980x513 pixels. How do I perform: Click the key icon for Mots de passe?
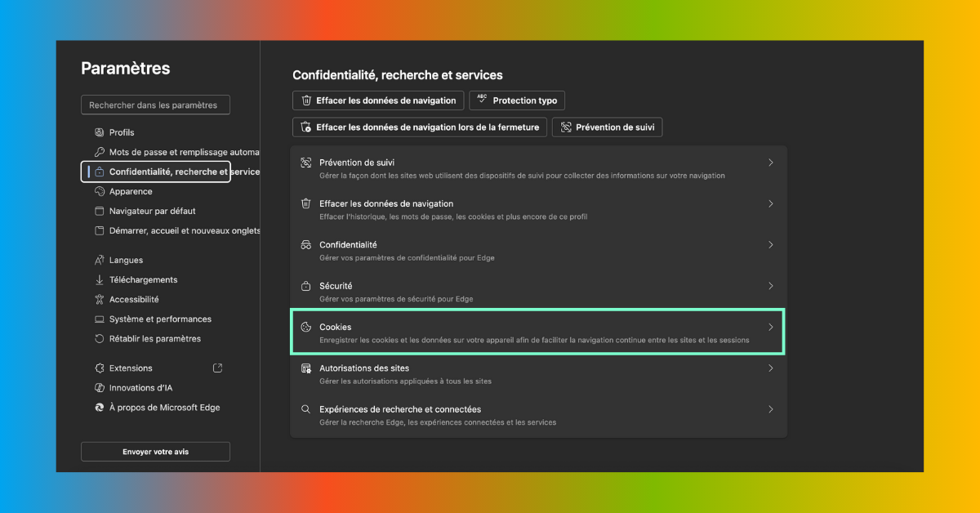pos(100,152)
